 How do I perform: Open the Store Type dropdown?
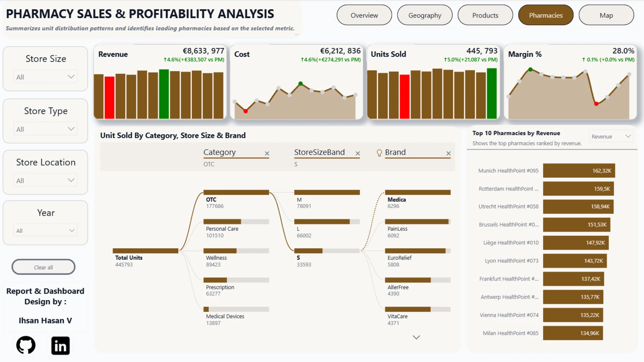(45, 129)
